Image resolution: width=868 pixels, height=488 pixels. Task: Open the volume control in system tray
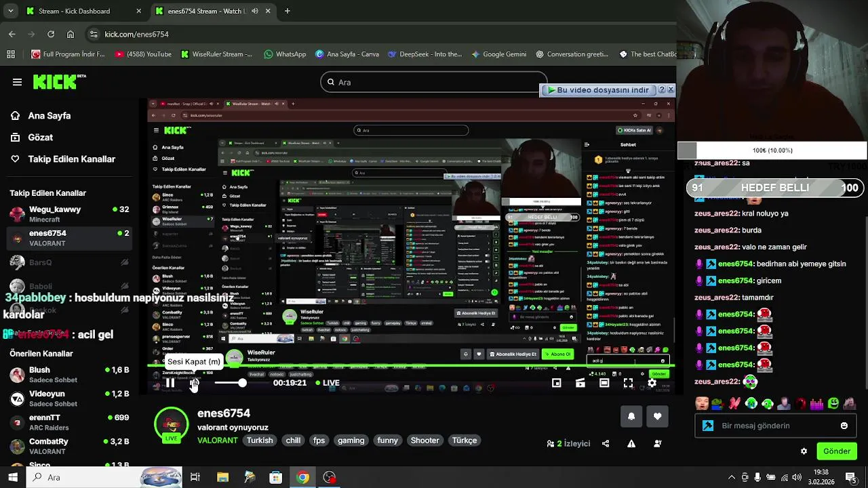(x=797, y=478)
